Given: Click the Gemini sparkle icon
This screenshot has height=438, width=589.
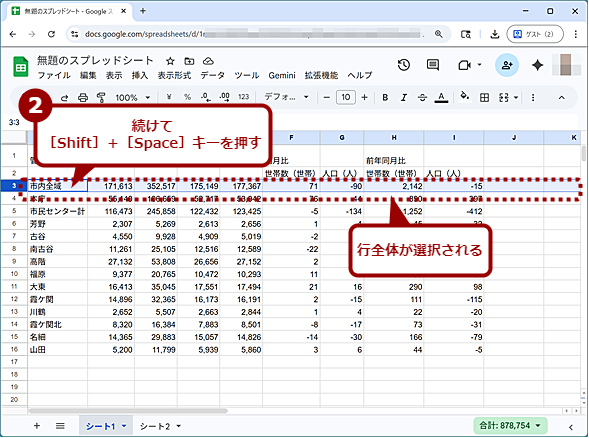Looking at the screenshot, I should pos(538,65).
